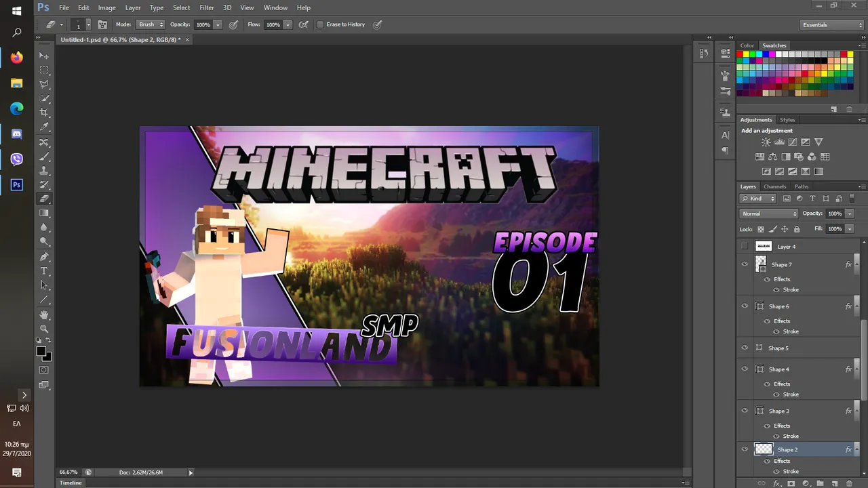Open the Filter menu
The image size is (868, 488).
click(207, 7)
